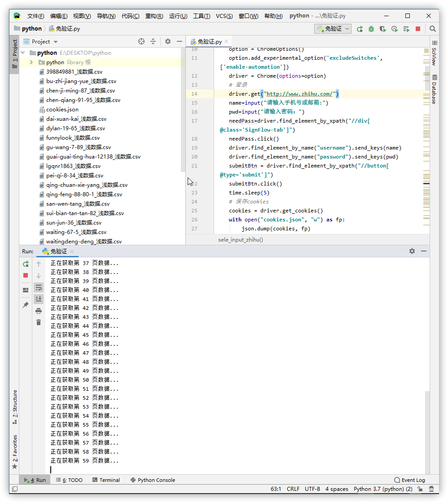Open the 重构(R) menu
Screen dimensions: 448x503
point(154,16)
